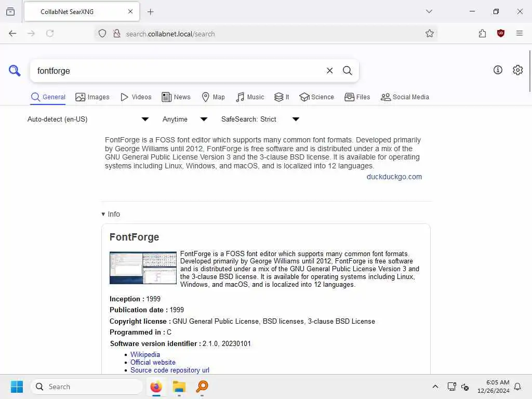The height and width of the screenshot is (399, 532).
Task: Switch to It search tab
Action: [282, 97]
